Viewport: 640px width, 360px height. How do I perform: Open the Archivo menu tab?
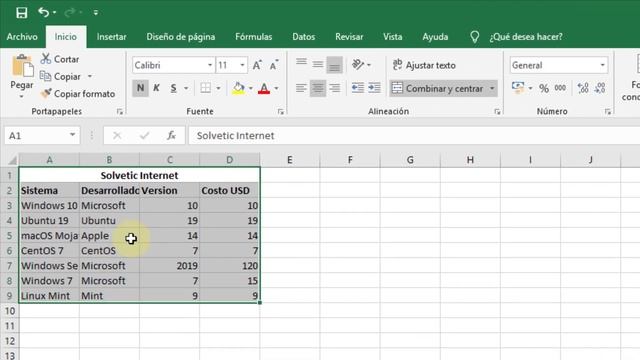pyautogui.click(x=22, y=37)
